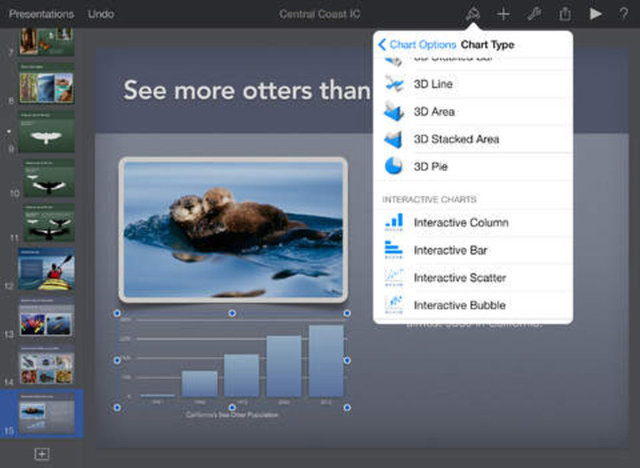Screen dimensions: 640x468
Task: Return to Presentations list
Action: 41,14
